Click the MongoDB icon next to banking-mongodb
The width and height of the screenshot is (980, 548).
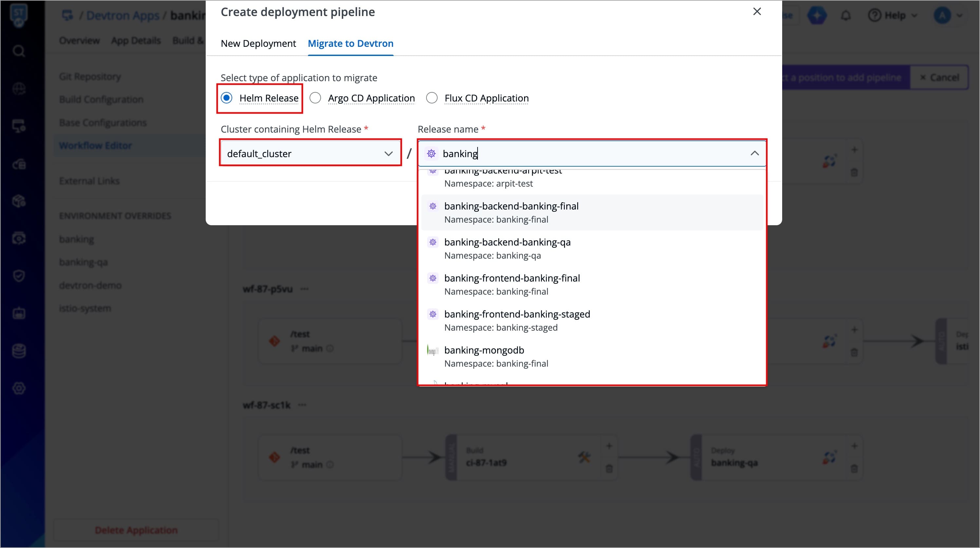[x=433, y=350]
